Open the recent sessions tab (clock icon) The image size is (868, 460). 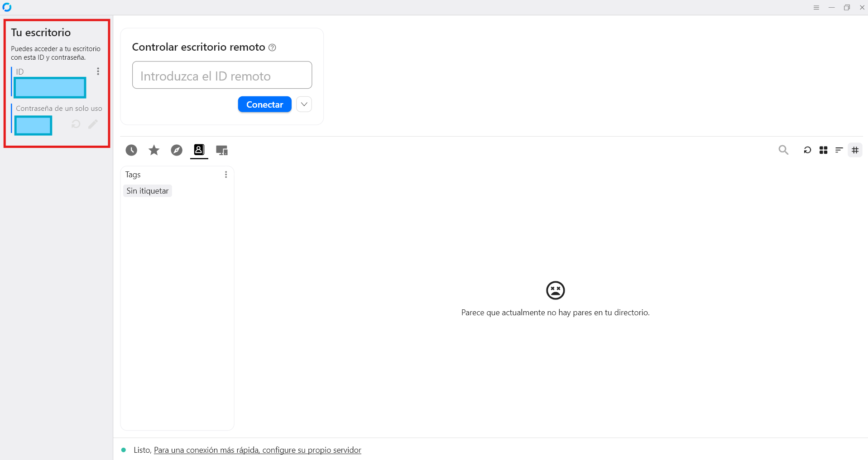(131, 150)
